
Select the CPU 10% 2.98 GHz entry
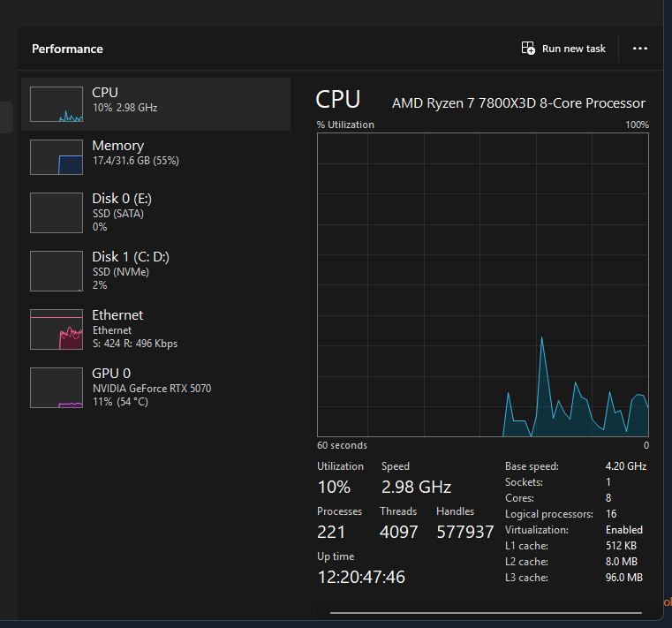[125, 107]
